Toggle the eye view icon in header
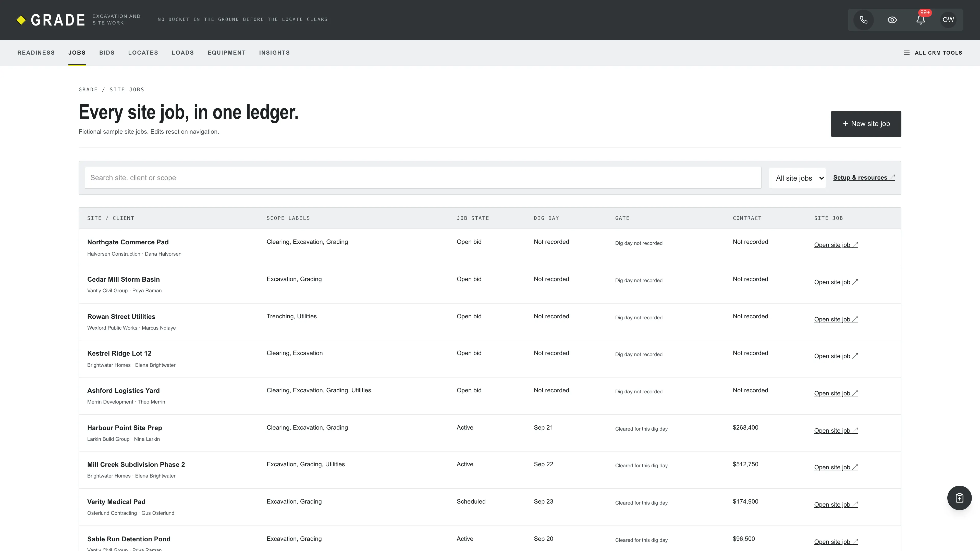Screen dimensions: 980x551 (892, 20)
